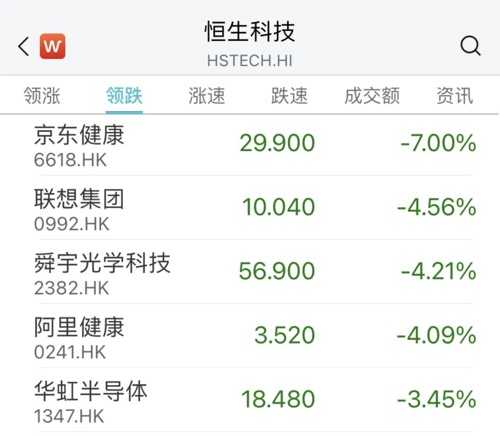This screenshot has height=436, width=500.
Task: Tap the back arrow icon
Action: click(23, 46)
